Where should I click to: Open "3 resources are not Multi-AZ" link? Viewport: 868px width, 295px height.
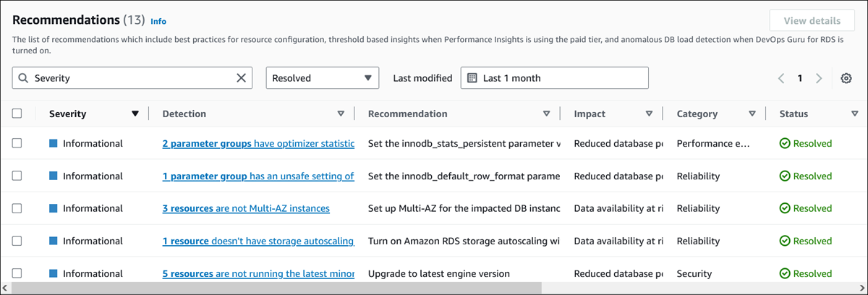246,208
